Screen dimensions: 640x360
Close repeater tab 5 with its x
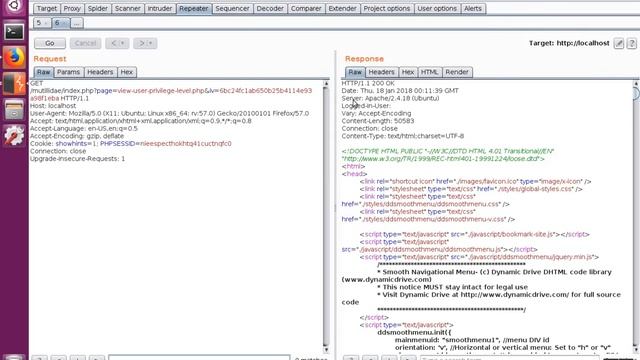[46, 23]
